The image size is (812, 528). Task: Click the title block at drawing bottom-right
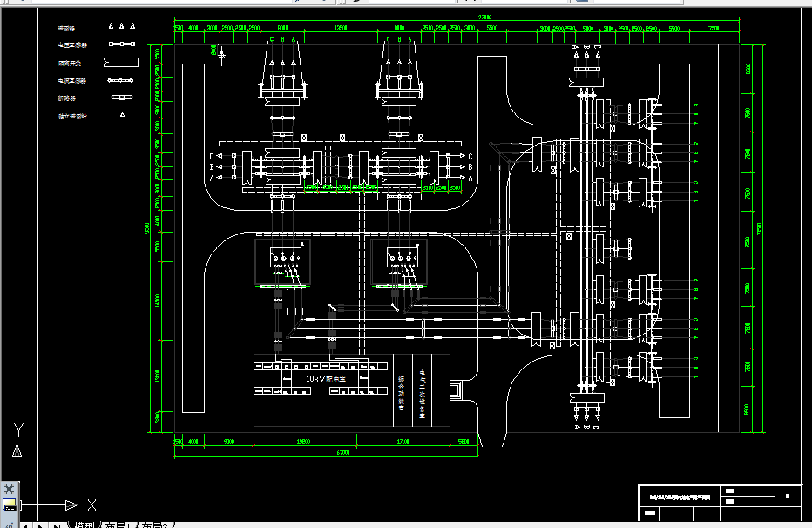pos(721,502)
